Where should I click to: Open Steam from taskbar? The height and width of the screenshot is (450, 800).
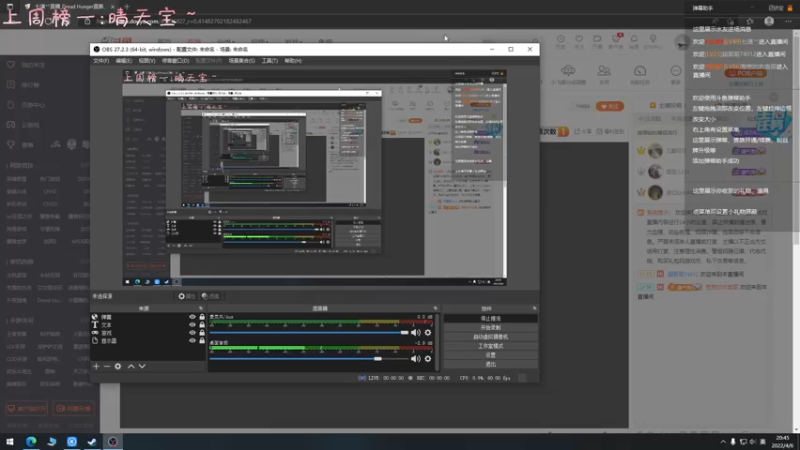(x=92, y=441)
